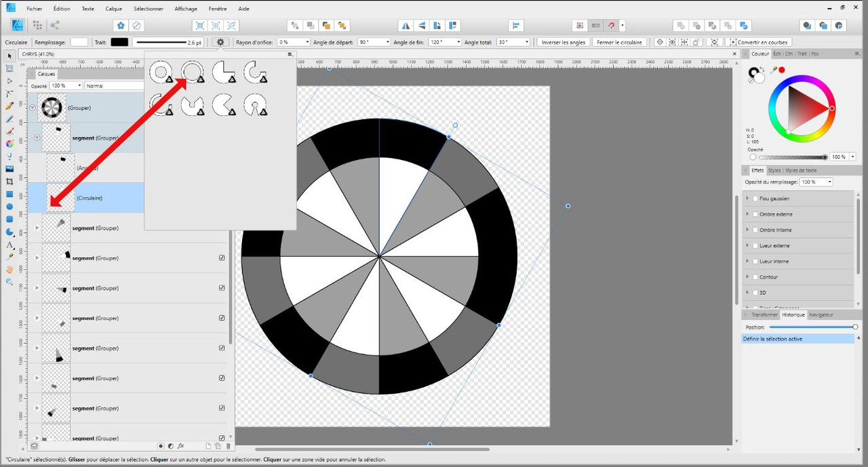Select the Artistic Text tool
The width and height of the screenshot is (868, 467).
point(9,245)
